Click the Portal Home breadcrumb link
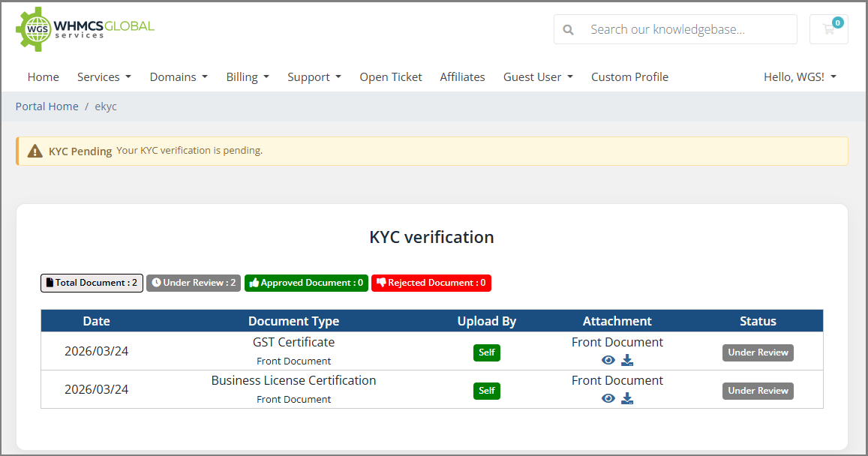 point(47,106)
